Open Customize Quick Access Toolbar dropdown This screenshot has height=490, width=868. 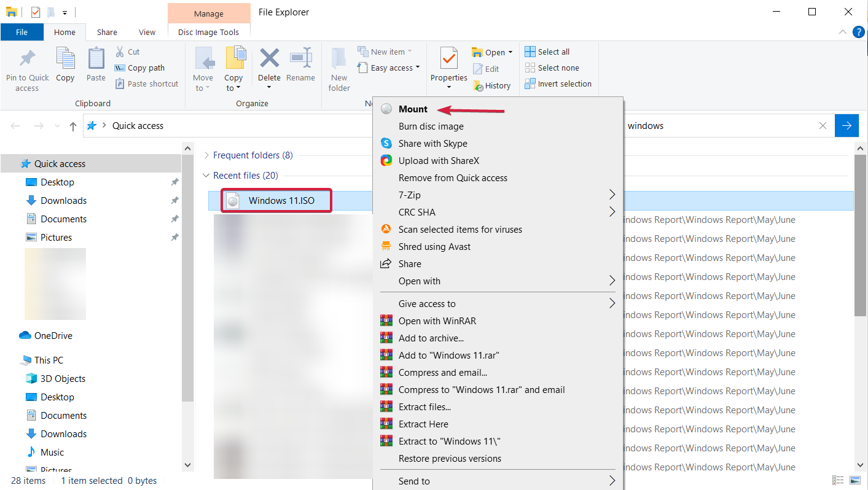(x=65, y=12)
